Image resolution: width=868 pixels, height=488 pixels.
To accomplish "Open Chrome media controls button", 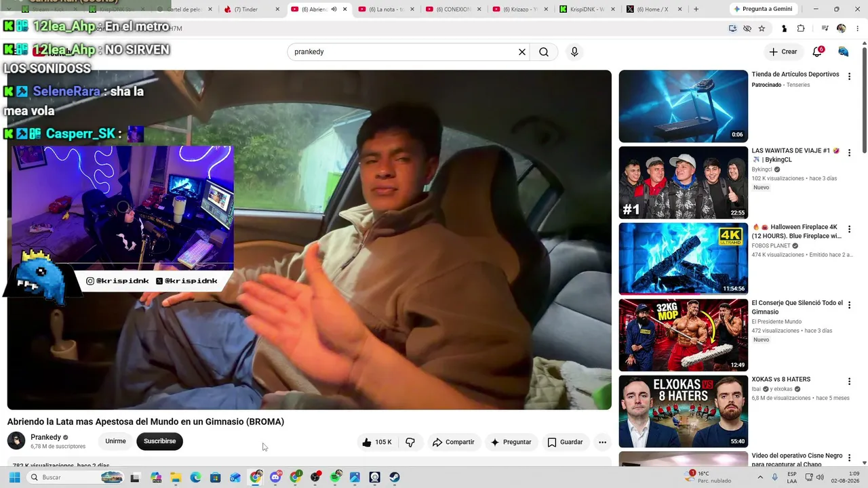I will [825, 28].
